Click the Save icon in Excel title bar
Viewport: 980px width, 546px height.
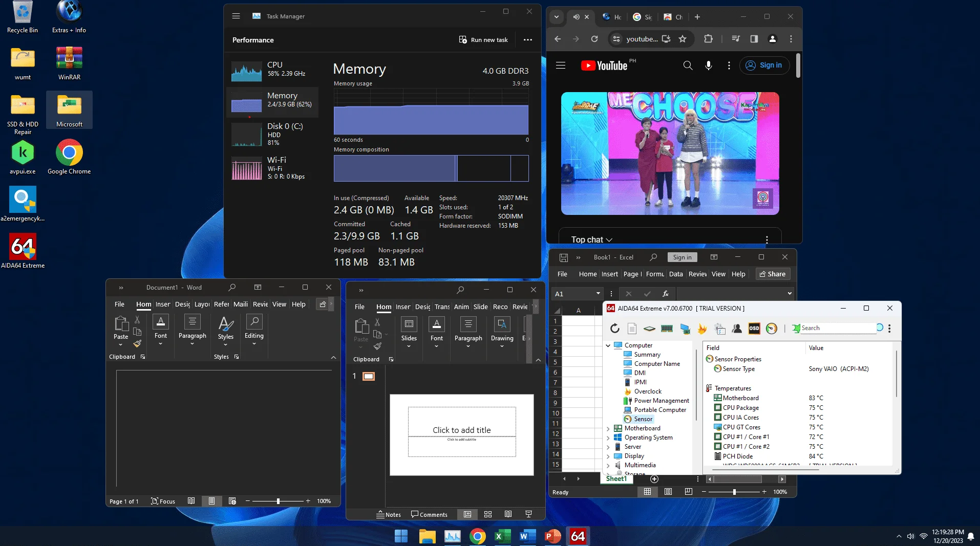564,257
